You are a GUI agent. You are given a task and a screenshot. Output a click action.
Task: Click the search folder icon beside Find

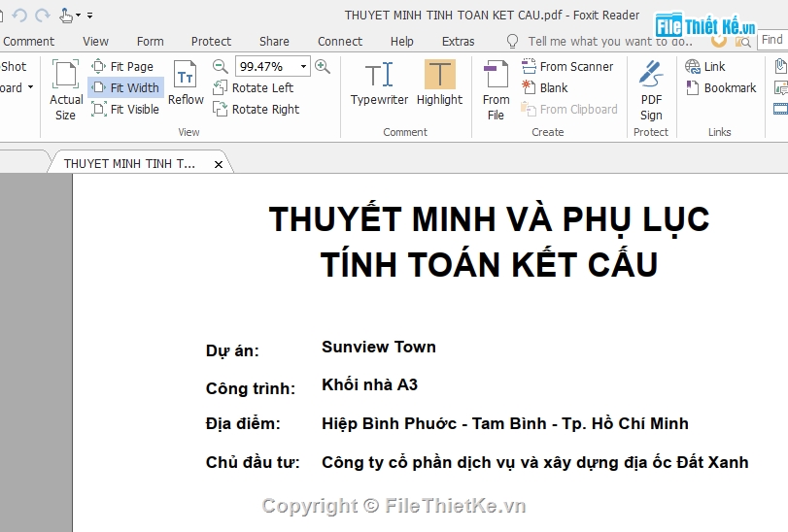tap(742, 42)
